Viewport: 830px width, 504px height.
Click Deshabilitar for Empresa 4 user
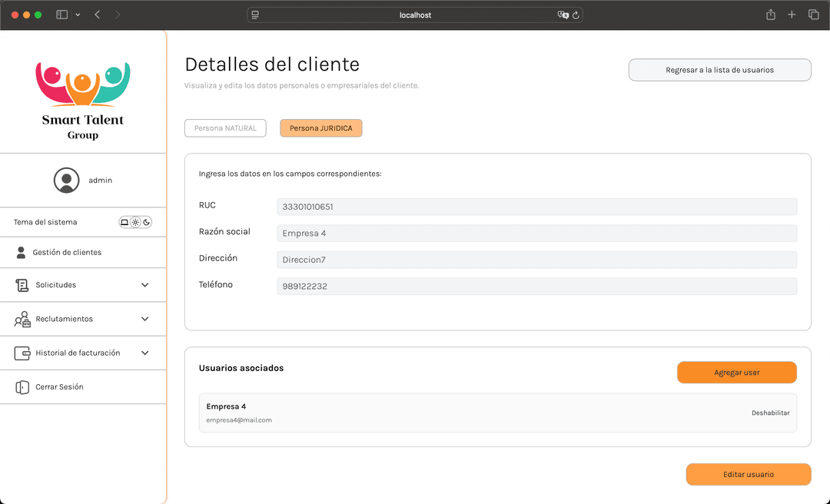(771, 413)
